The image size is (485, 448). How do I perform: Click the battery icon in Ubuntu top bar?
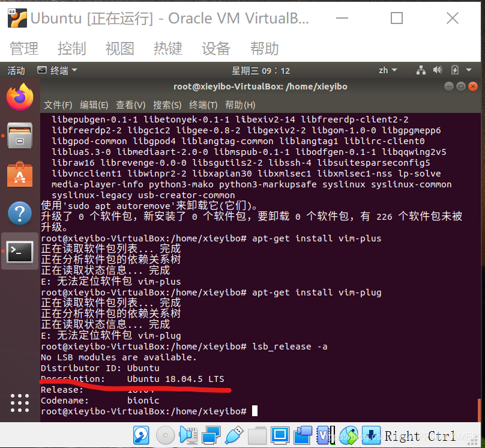(455, 70)
